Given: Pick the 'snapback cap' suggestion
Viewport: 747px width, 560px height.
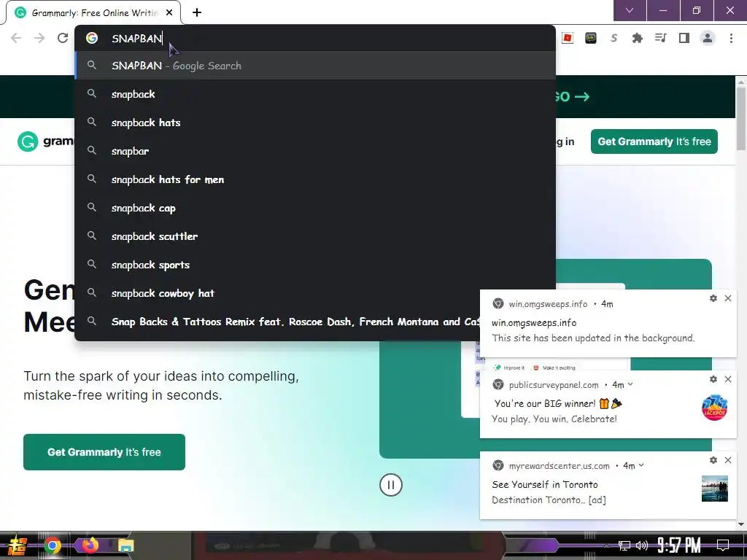Looking at the screenshot, I should point(314,208).
